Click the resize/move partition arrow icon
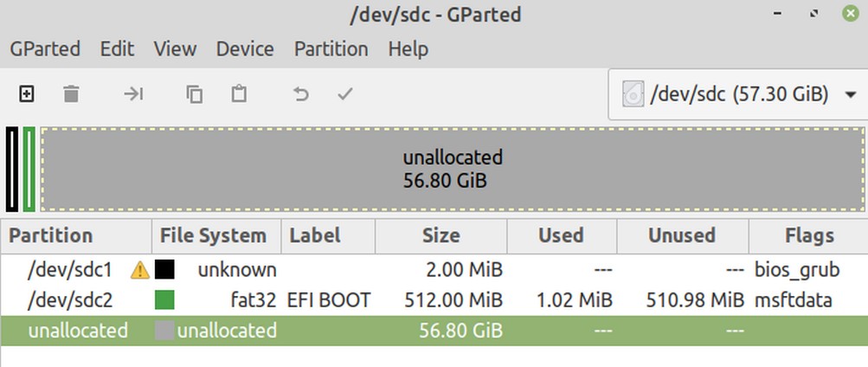Screen dimensions: 868x367 [133, 94]
